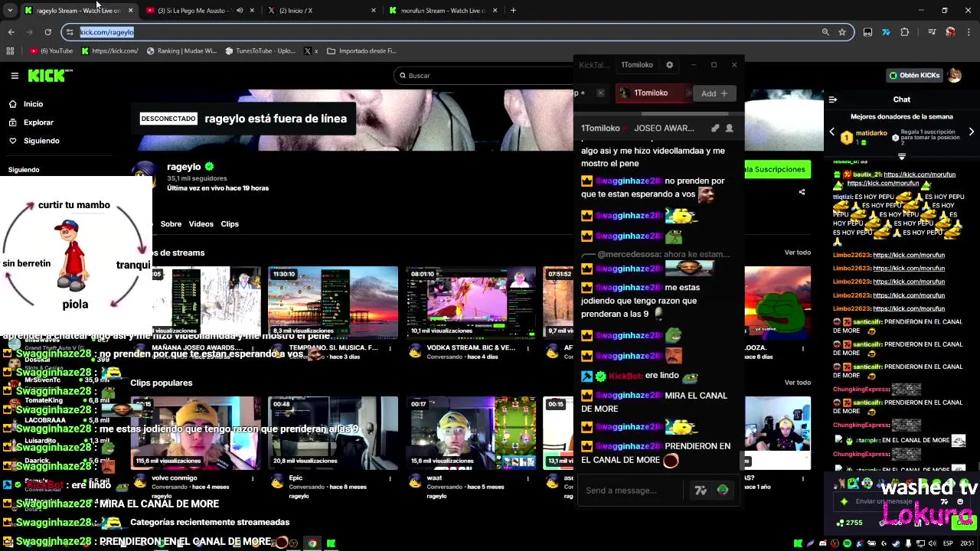Collapse the weekly donors leaderboard
The image size is (980, 551).
point(901,157)
